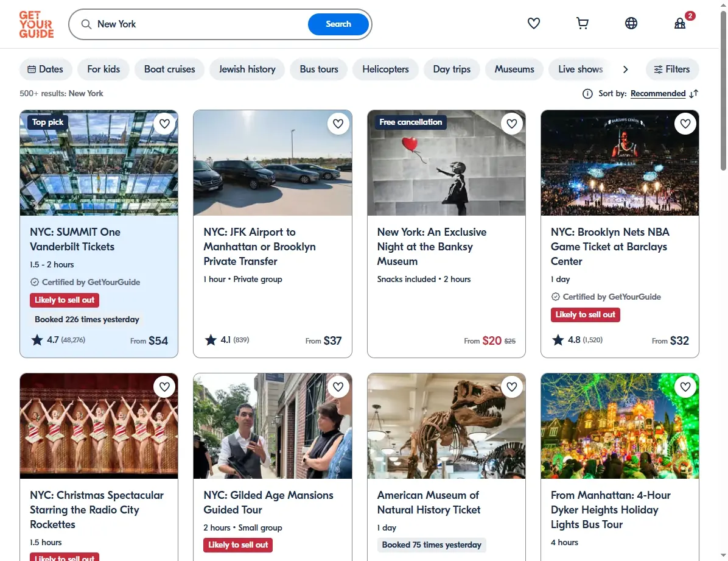This screenshot has height=561, width=728.
Task: Open American Museum of Natural History Ticket title
Action: [429, 503]
